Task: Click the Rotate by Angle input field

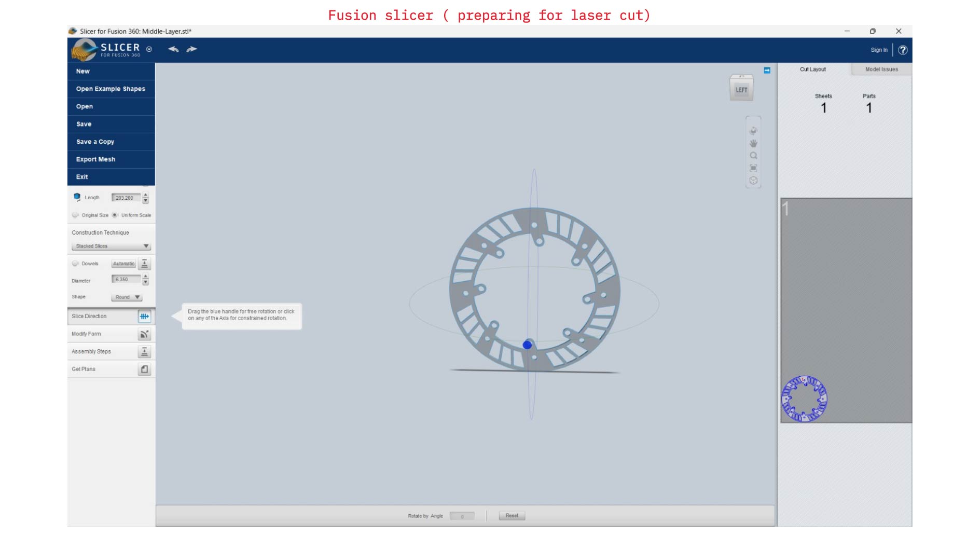Action: point(462,516)
